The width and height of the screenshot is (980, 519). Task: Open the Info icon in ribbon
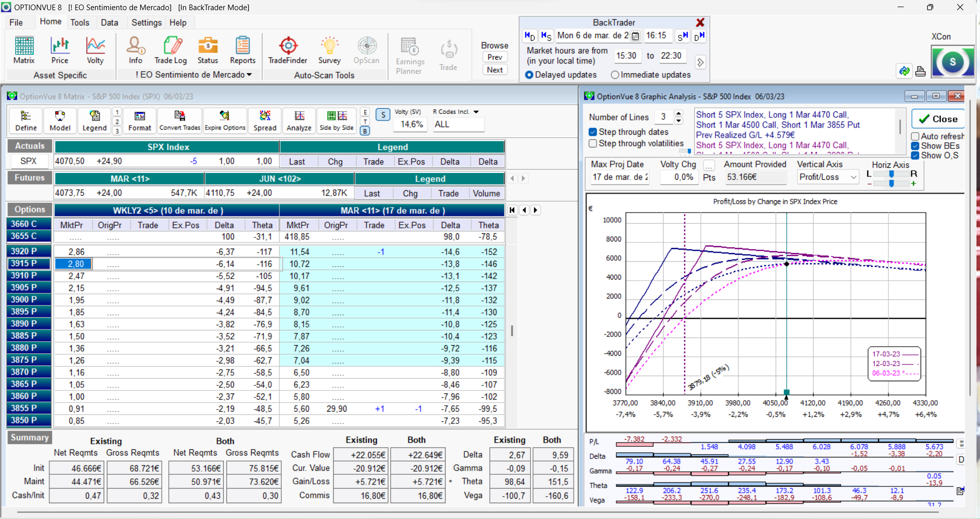pyautogui.click(x=135, y=50)
